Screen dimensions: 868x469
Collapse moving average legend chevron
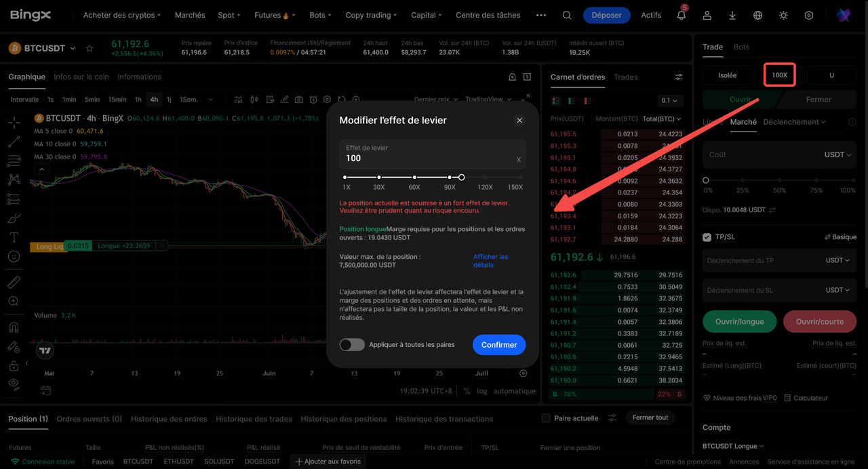[41, 169]
